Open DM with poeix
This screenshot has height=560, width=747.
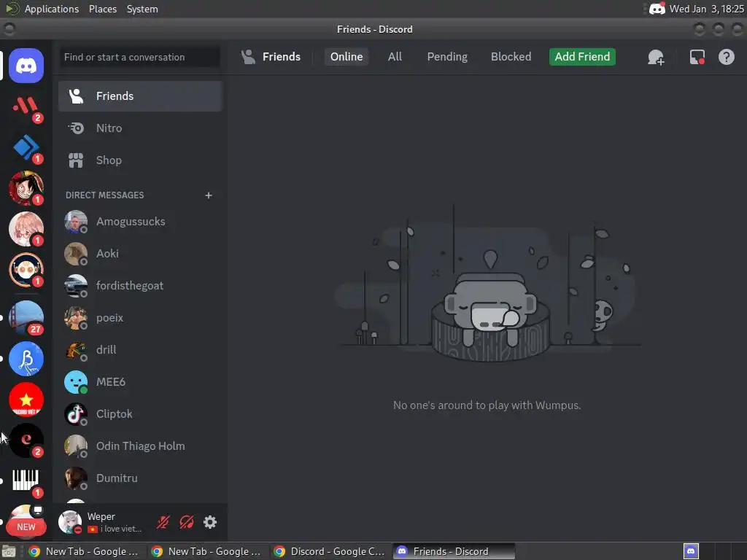click(140, 318)
